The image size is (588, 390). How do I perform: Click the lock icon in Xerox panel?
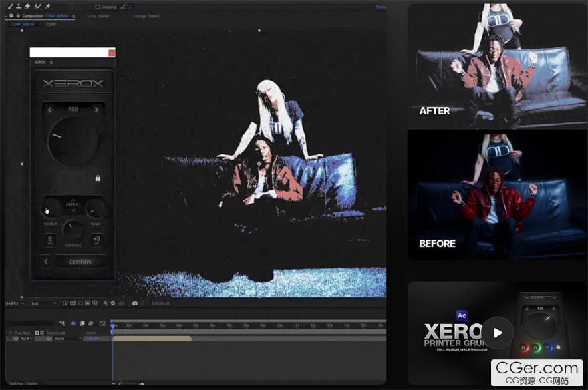(98, 178)
